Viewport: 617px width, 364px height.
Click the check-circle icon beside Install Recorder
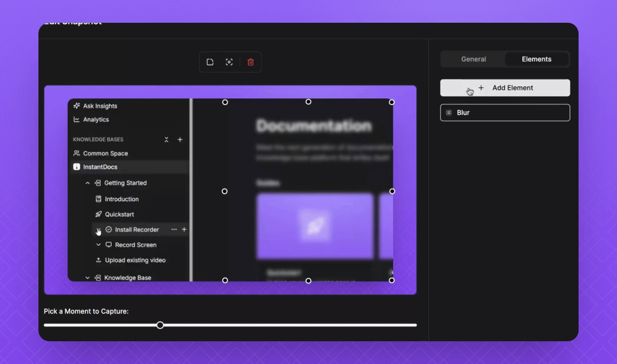pyautogui.click(x=108, y=230)
